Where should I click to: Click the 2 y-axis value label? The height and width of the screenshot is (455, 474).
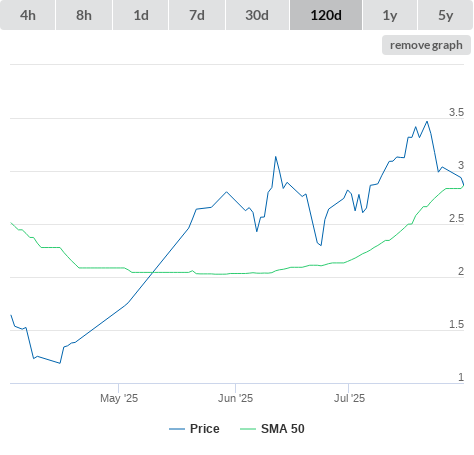[x=461, y=271]
